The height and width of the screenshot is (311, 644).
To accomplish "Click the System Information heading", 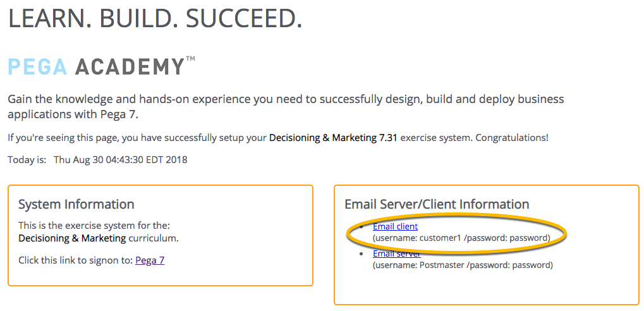I will click(76, 204).
